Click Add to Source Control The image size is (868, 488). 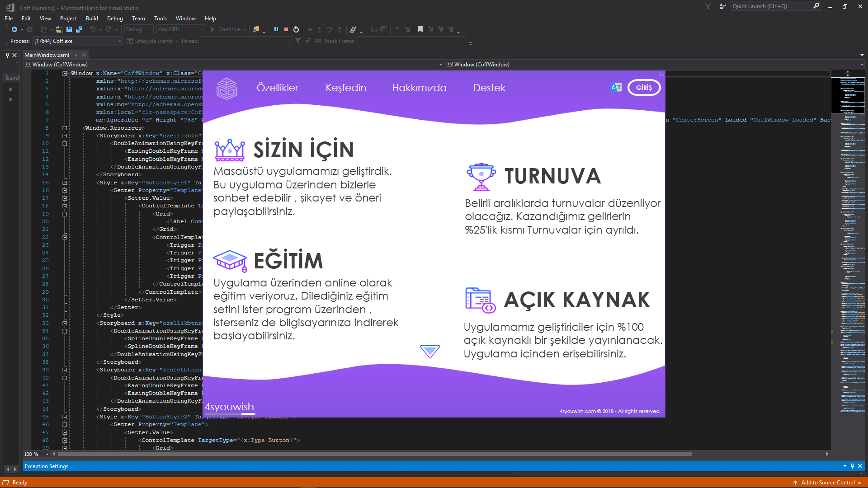coord(827,483)
